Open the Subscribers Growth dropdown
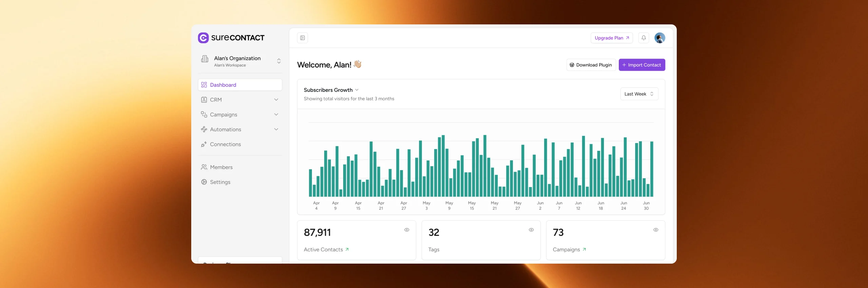The height and width of the screenshot is (288, 868). (331, 90)
